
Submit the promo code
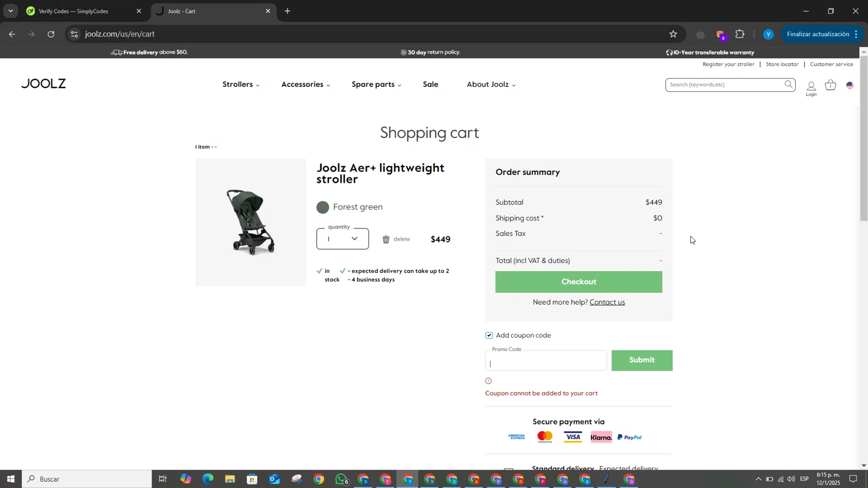pos(642,360)
